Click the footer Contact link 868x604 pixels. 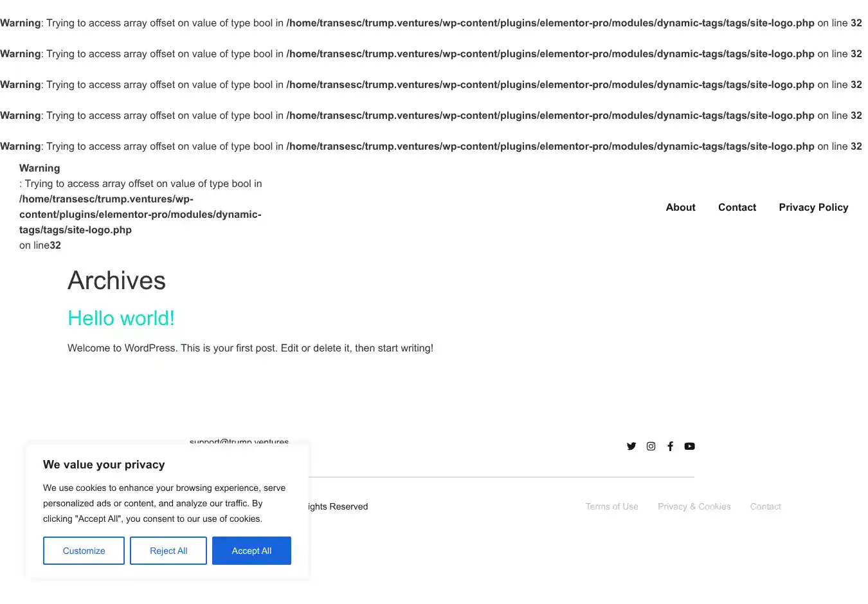click(x=765, y=506)
